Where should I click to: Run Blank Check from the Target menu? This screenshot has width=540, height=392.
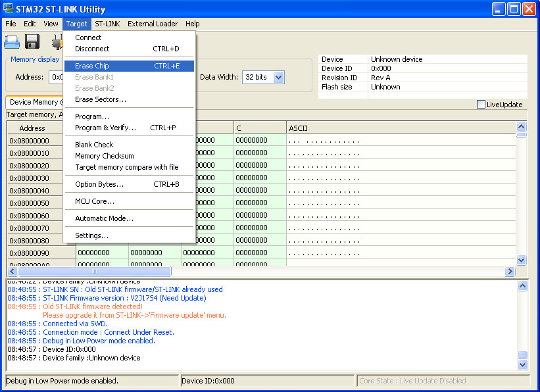129,145
